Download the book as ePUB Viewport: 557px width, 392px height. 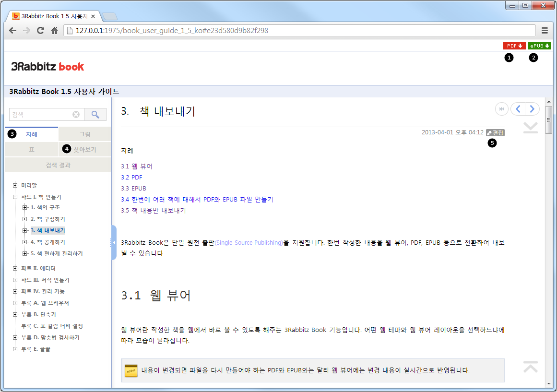(x=539, y=46)
